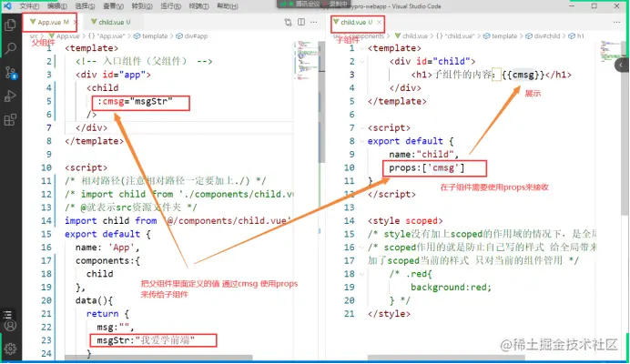Click line number 5 in App.vue gutter

click(x=48, y=101)
